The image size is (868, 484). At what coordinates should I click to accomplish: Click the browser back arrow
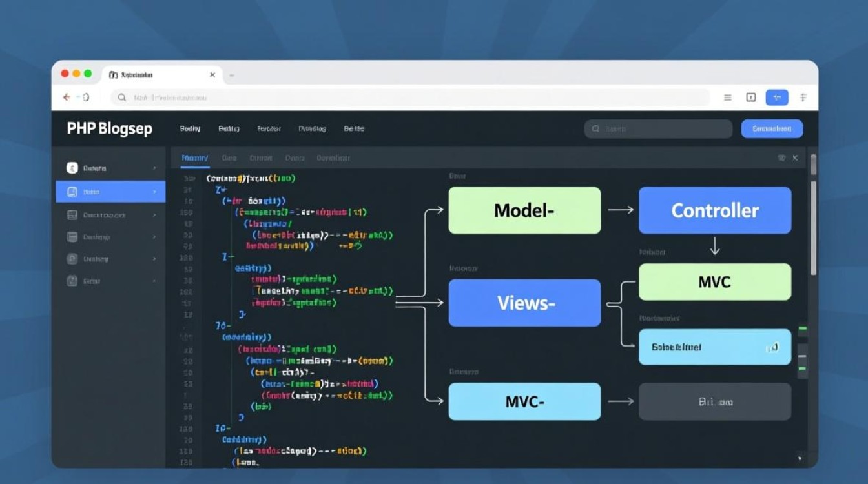pos(66,97)
